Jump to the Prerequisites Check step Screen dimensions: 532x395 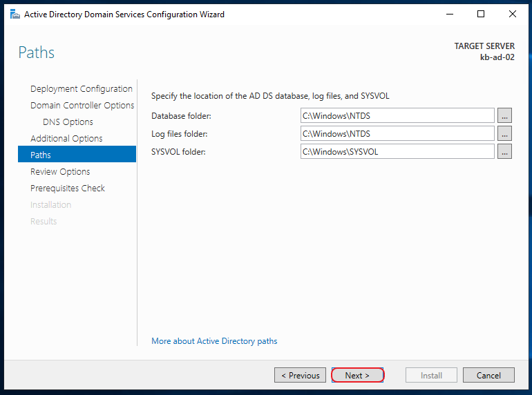pos(68,188)
